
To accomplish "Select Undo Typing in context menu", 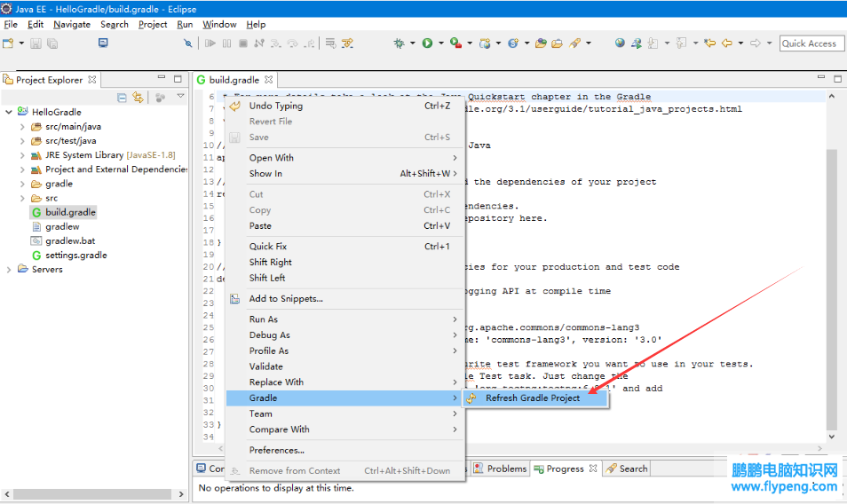I will [345, 106].
